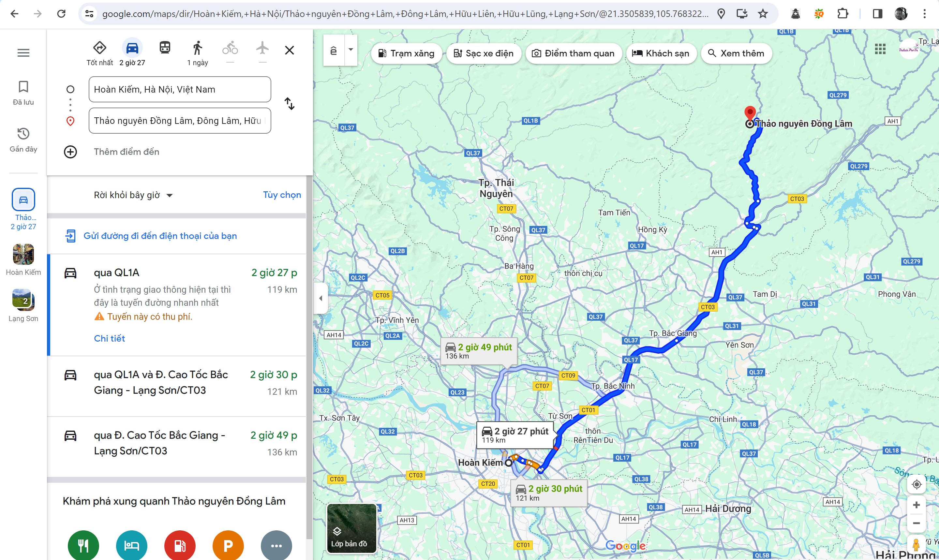The width and height of the screenshot is (939, 560).
Task: Collapse the side panel with arrow tab
Action: (x=320, y=298)
